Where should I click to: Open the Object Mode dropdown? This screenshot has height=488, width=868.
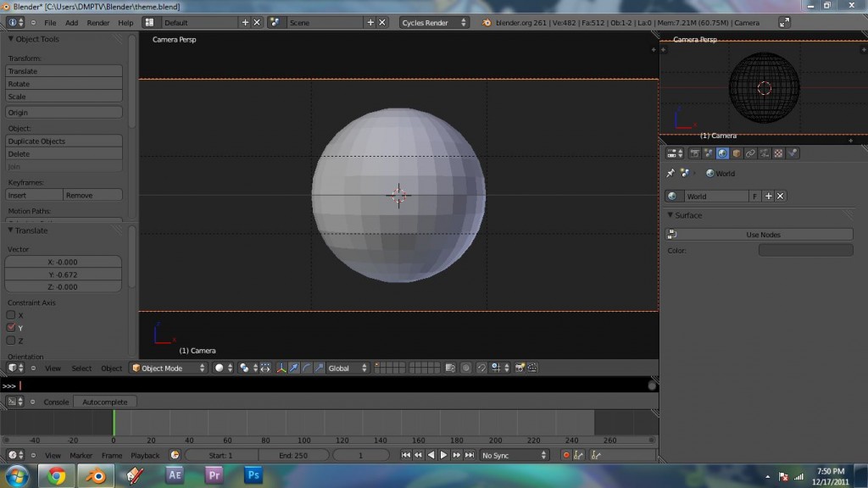tap(167, 367)
